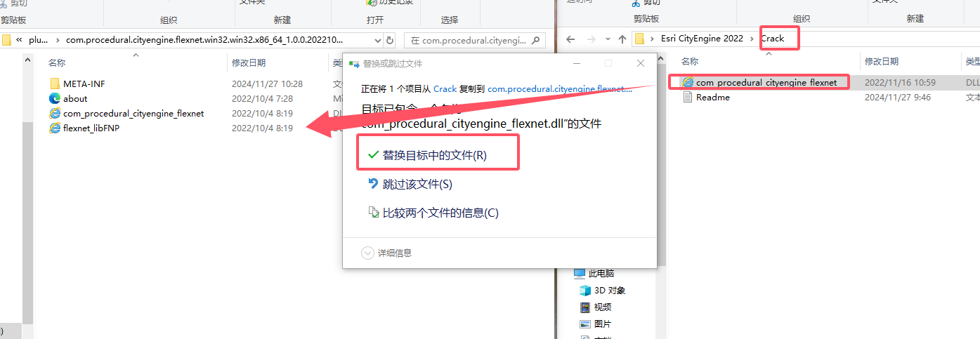Open address history dropdown in left window

(379, 40)
